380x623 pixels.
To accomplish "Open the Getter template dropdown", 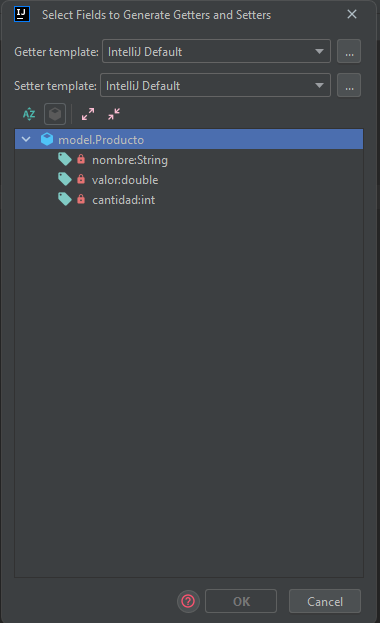I will click(216, 51).
